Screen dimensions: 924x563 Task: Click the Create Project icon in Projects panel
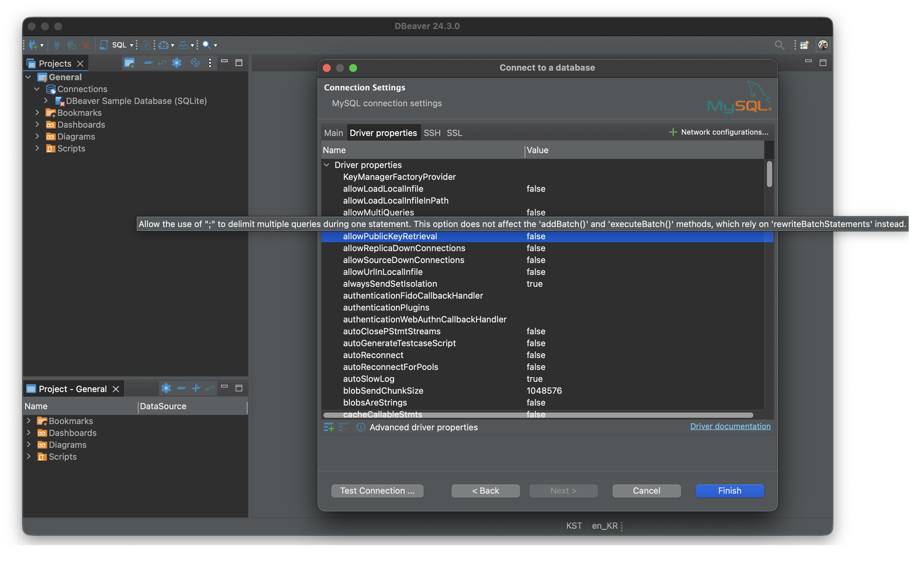coord(129,63)
